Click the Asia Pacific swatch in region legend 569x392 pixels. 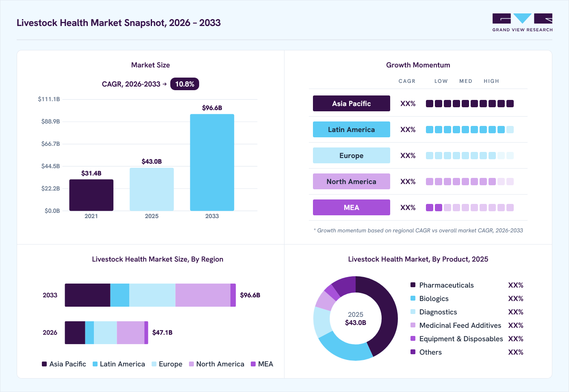tap(44, 364)
